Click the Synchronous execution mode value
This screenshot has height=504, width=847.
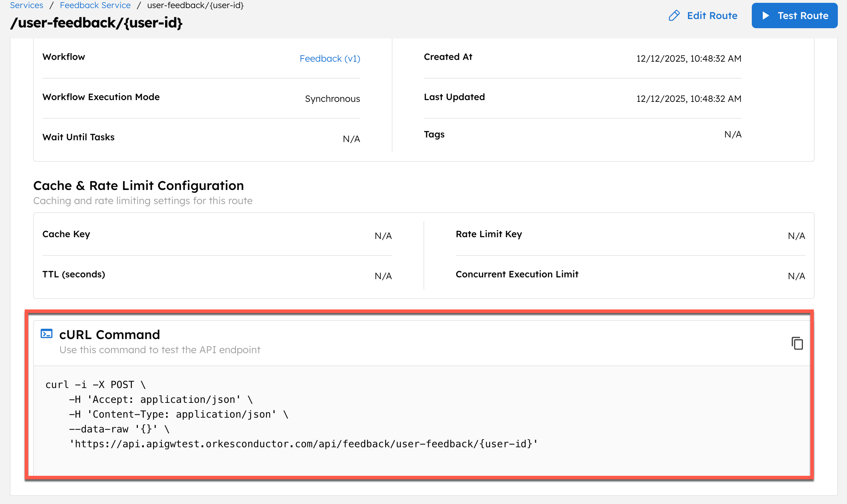[x=332, y=99]
